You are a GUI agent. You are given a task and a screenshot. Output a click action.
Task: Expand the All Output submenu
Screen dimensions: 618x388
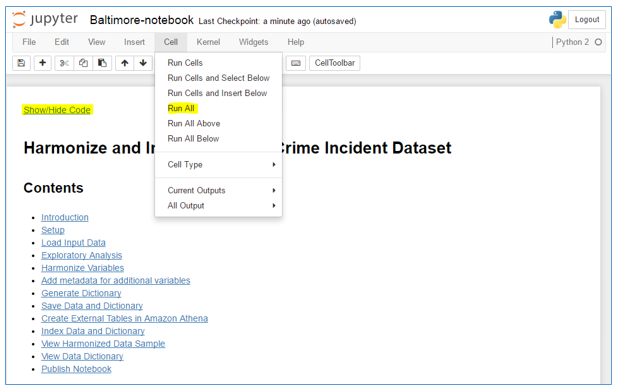point(218,205)
